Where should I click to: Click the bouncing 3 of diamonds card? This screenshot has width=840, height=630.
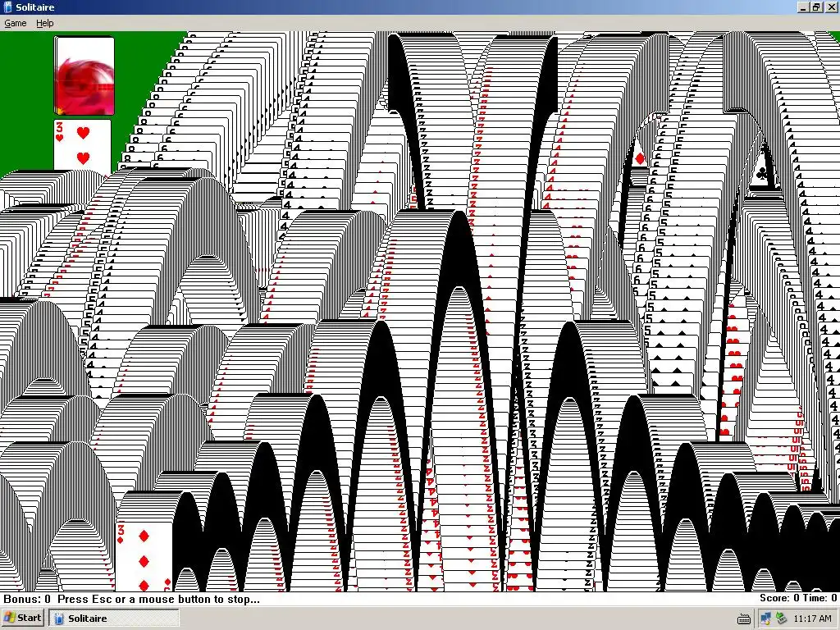point(144,555)
